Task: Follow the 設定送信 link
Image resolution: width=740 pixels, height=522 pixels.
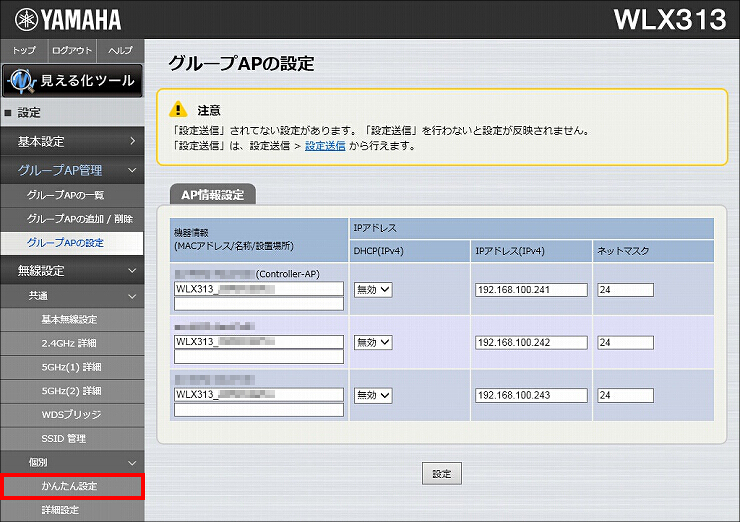Action: click(x=325, y=146)
